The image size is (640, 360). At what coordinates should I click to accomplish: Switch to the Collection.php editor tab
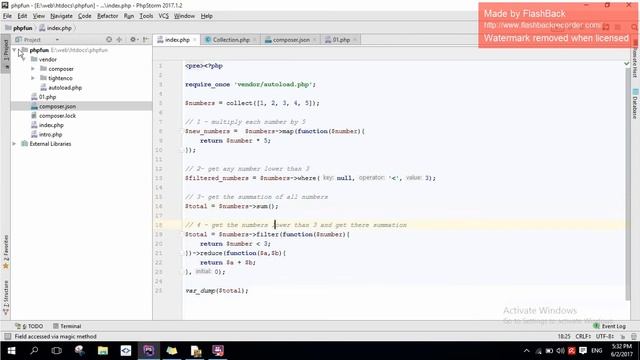pyautogui.click(x=231, y=40)
